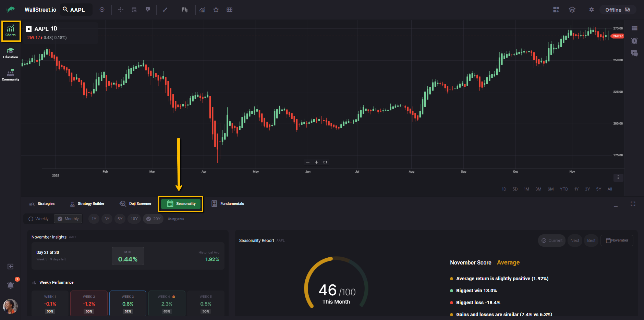Open the candlestick chart type icon
Viewport: 644px width, 320px height.
pyautogui.click(x=184, y=10)
